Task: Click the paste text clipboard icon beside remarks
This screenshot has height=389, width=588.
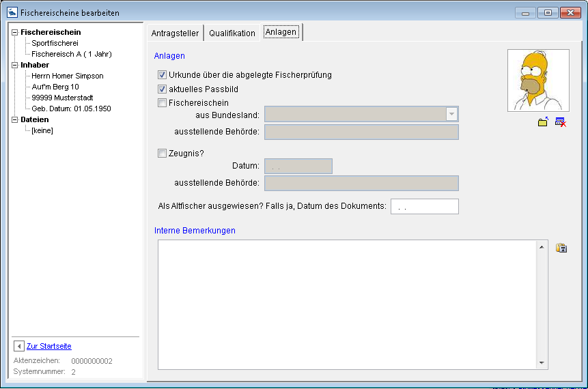Action: click(561, 248)
